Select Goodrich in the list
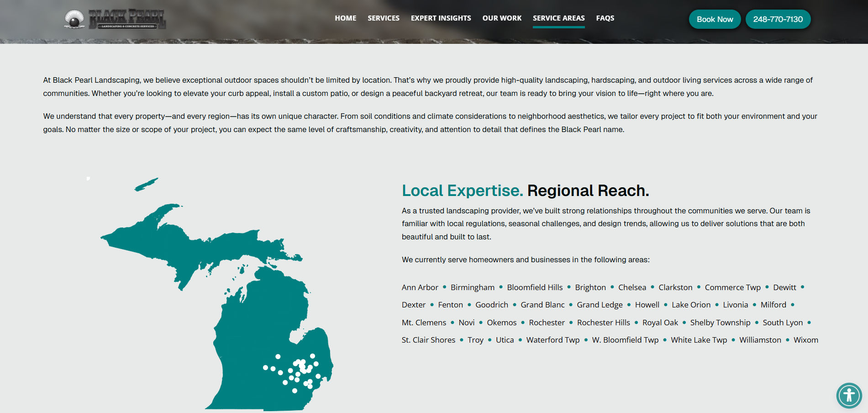Image resolution: width=868 pixels, height=413 pixels. (x=492, y=305)
